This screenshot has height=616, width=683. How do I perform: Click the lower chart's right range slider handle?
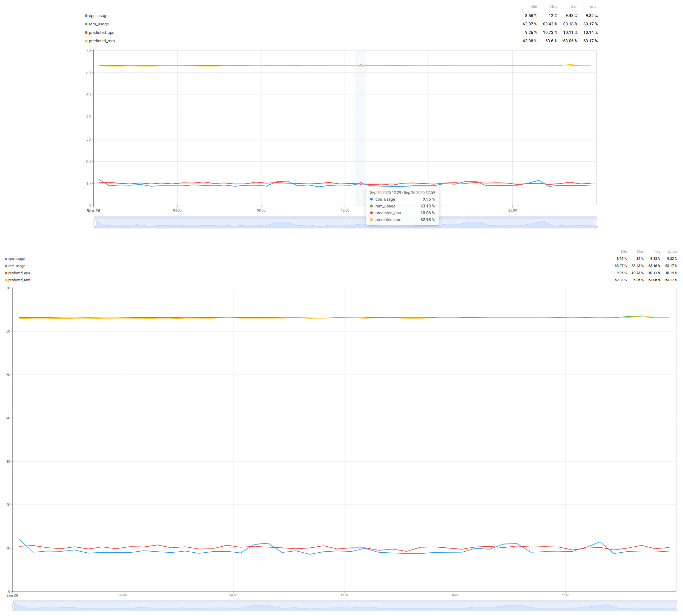point(676,606)
